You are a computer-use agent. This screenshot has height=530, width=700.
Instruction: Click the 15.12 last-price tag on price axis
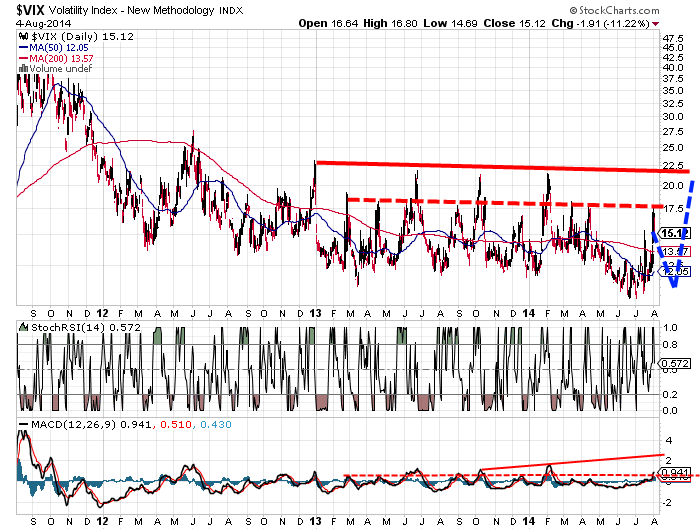click(674, 233)
